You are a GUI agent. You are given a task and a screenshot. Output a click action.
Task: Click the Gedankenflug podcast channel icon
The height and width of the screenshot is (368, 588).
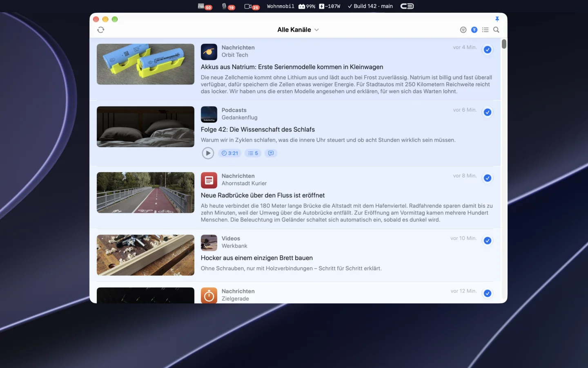[x=209, y=114]
